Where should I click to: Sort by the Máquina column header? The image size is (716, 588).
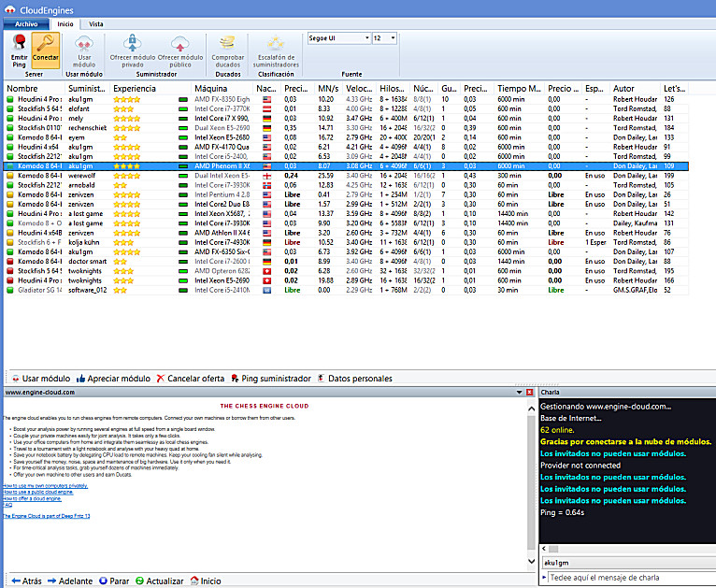click(x=222, y=89)
